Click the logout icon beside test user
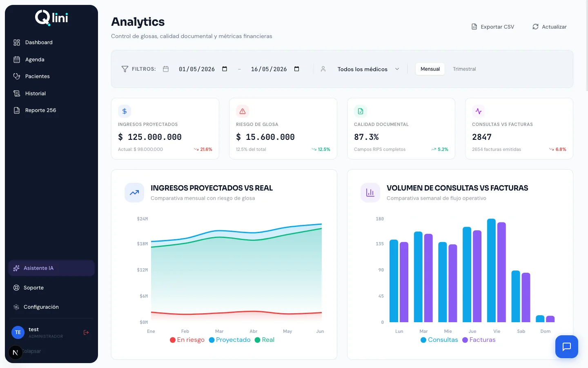This screenshot has height=368, width=588. click(x=86, y=332)
